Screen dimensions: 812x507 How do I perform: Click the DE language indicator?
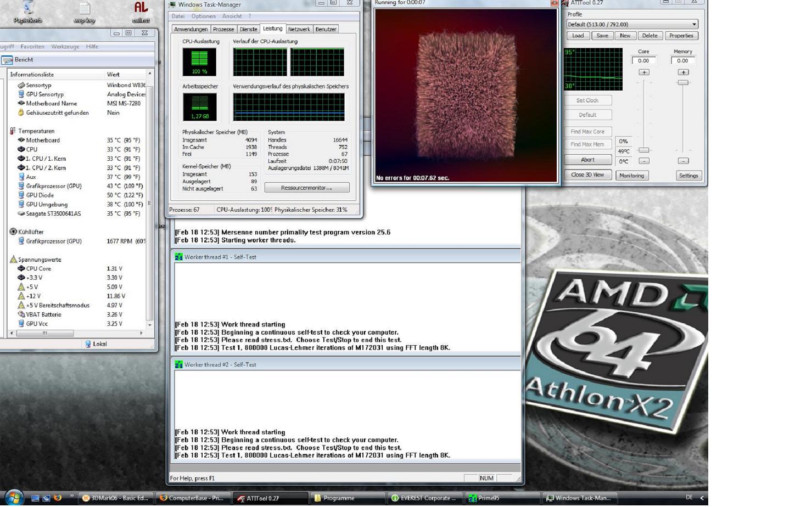click(x=689, y=498)
